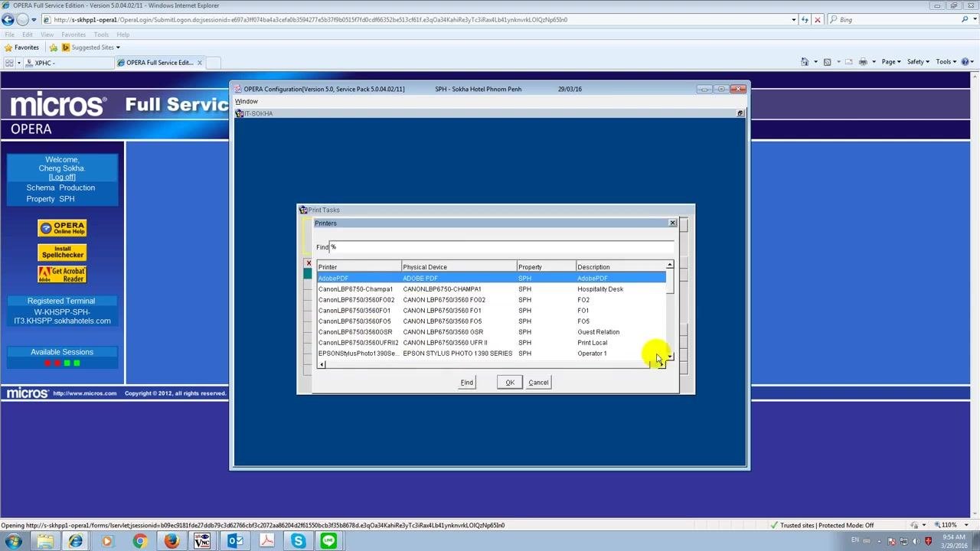
Task: Click volume speaker tray icon
Action: (917, 541)
